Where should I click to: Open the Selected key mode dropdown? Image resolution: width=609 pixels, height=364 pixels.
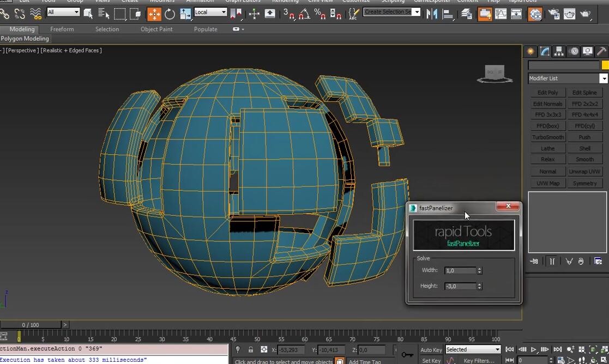473,349
